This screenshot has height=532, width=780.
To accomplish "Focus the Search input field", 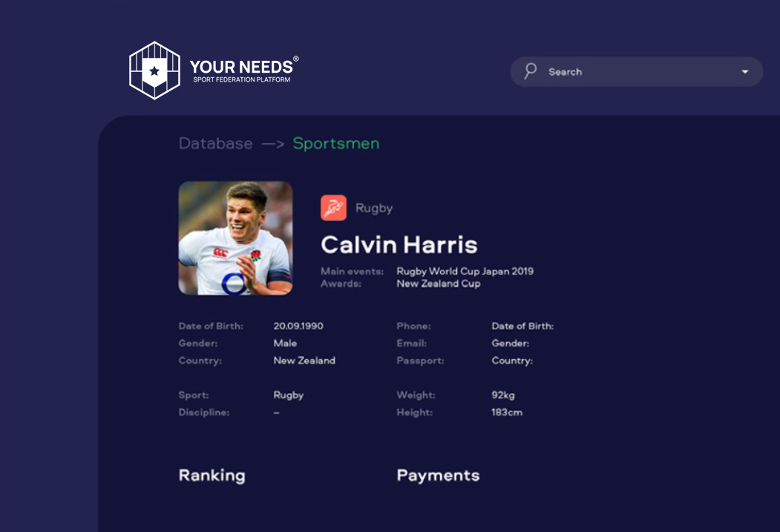I will click(x=636, y=71).
